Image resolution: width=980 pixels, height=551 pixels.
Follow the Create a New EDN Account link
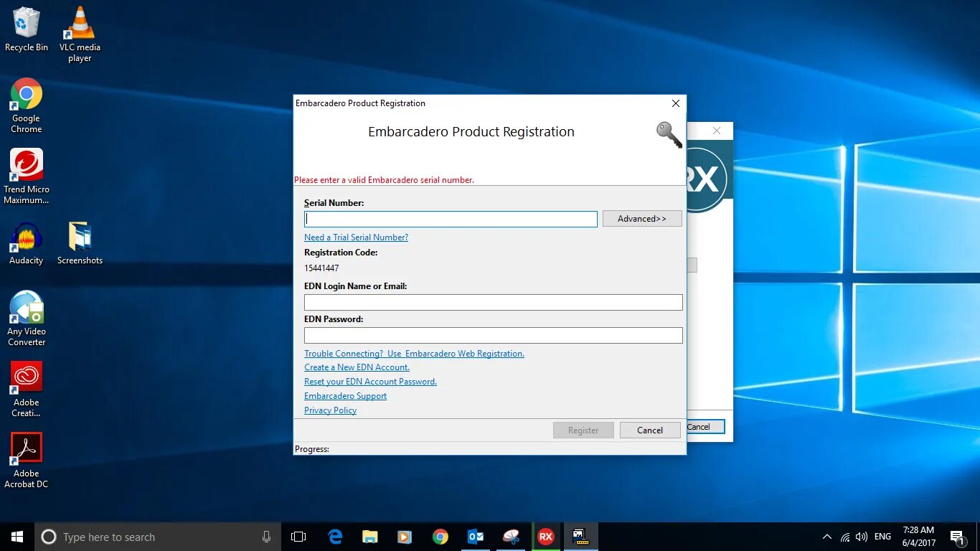[357, 367]
